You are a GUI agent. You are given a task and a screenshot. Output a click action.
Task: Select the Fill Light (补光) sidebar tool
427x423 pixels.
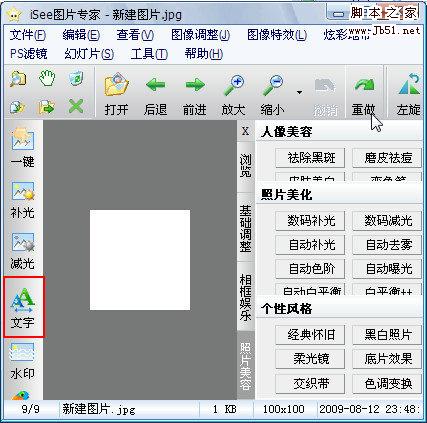[23, 199]
